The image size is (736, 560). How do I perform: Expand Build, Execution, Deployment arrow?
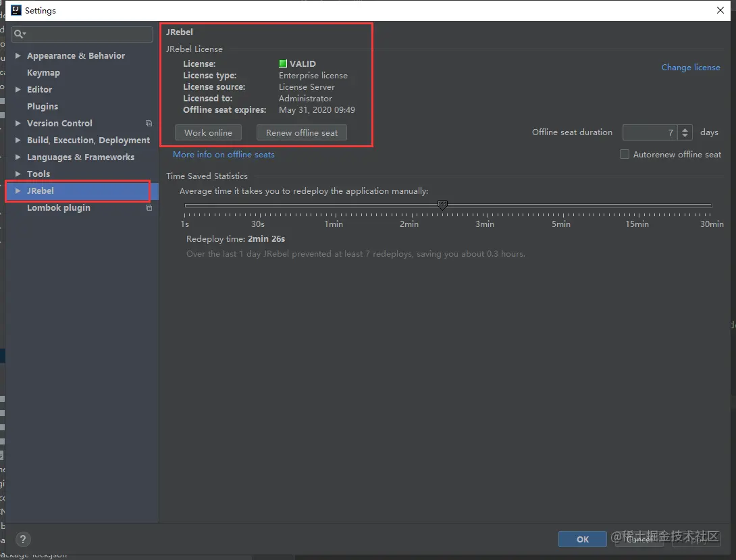[18, 140]
